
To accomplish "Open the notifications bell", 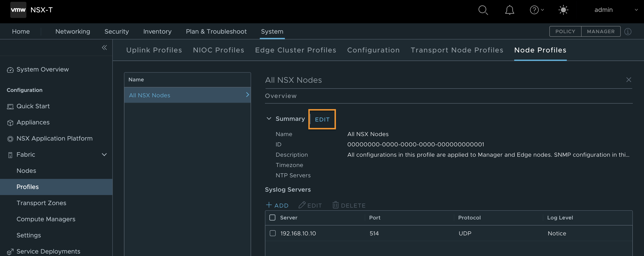I will [x=510, y=10].
